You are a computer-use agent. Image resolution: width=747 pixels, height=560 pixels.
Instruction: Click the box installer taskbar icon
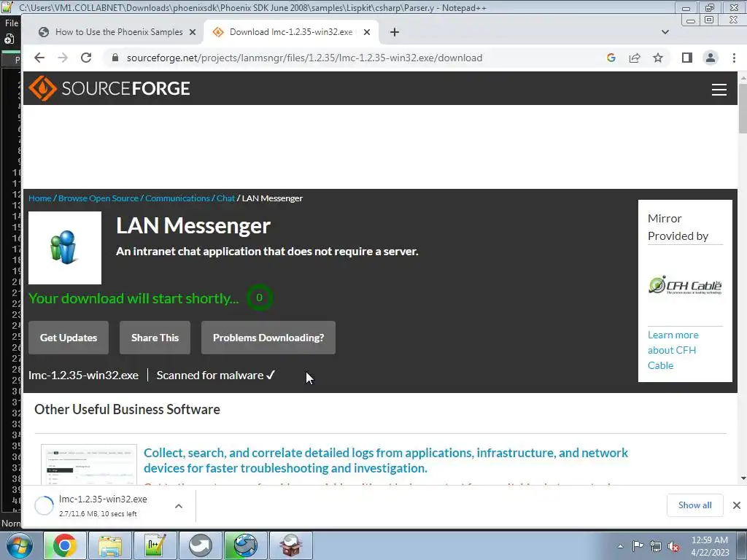(290, 545)
